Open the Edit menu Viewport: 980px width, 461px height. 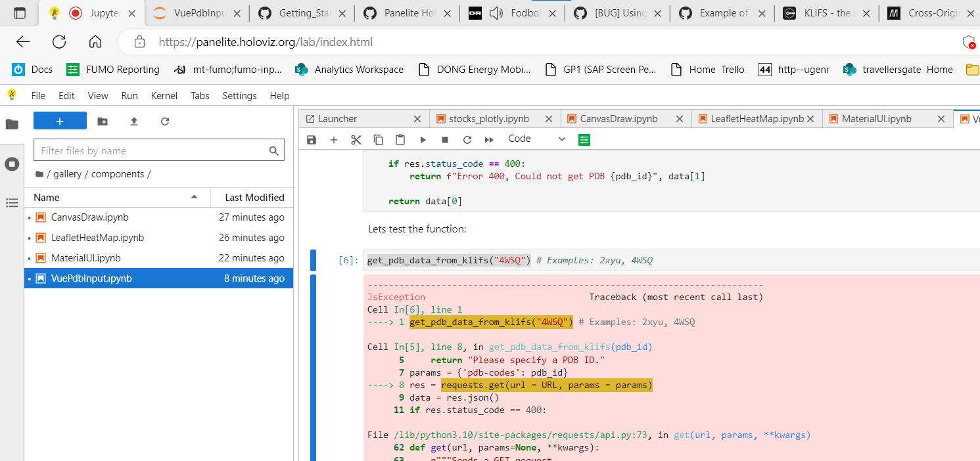(x=66, y=96)
